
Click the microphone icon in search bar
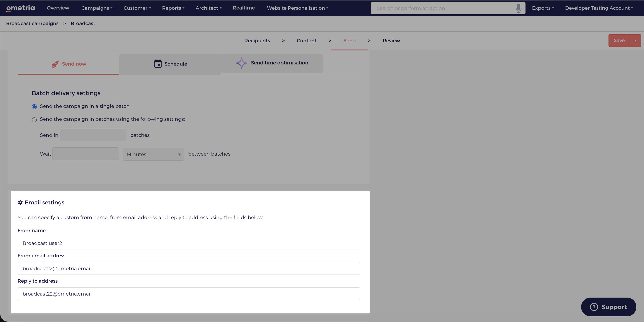point(518,8)
